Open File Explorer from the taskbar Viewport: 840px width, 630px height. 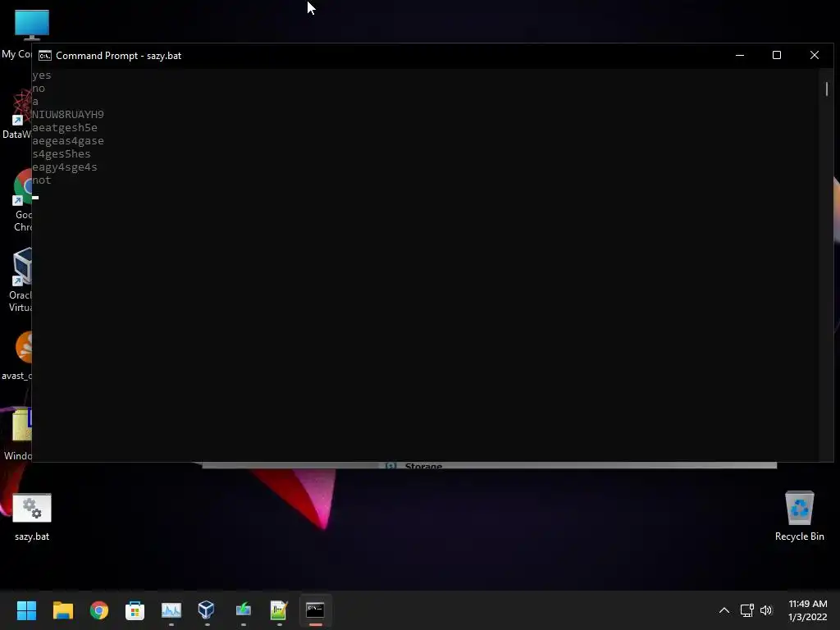(x=62, y=610)
